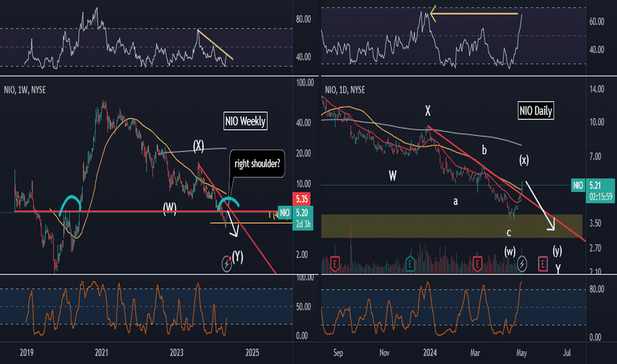The width and height of the screenshot is (617, 364).
Task: Select the (W) wave label on weekly chart
Action: (x=170, y=208)
